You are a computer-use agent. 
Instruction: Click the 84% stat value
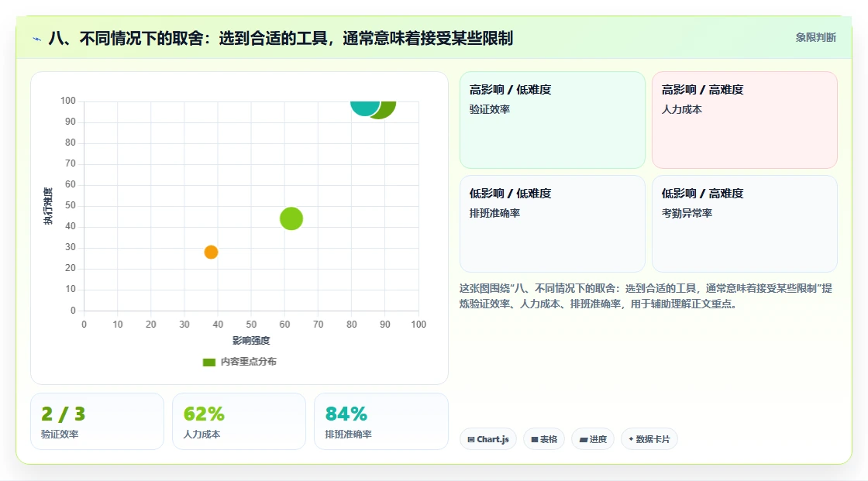[346, 414]
